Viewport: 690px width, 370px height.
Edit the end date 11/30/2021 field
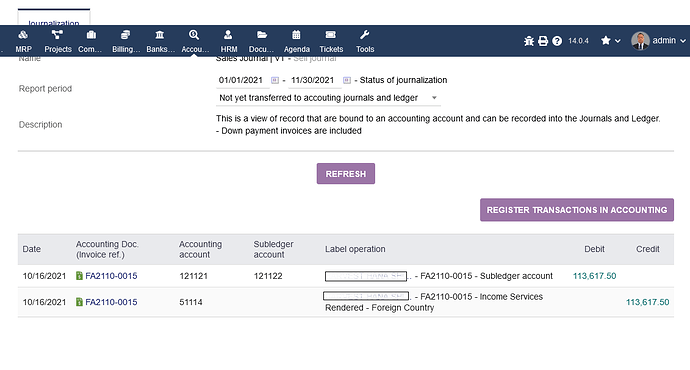tap(314, 81)
